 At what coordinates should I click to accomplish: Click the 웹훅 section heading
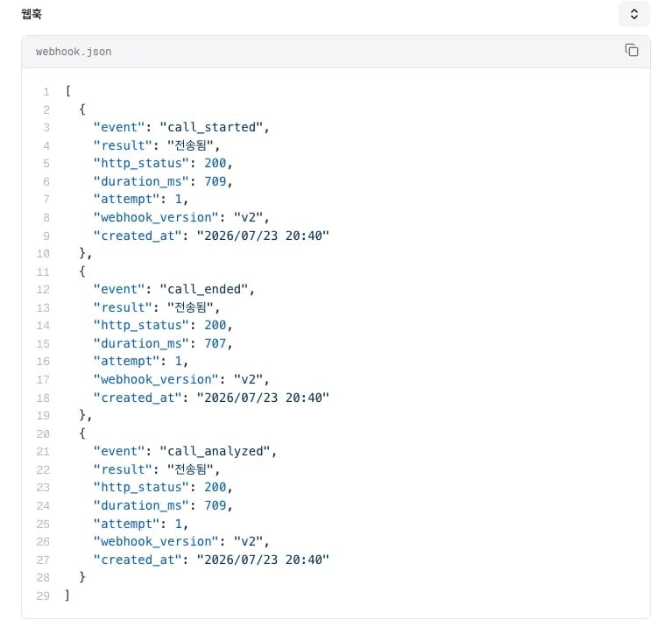[32, 14]
